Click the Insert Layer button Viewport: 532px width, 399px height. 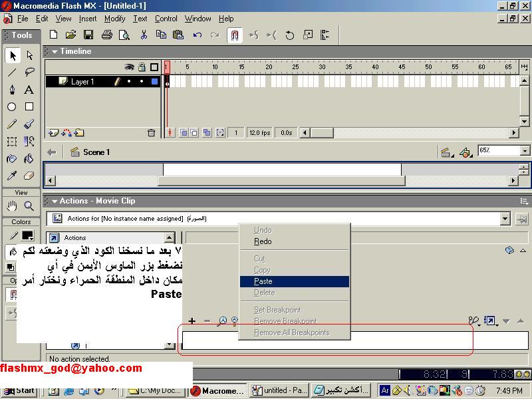[x=53, y=133]
